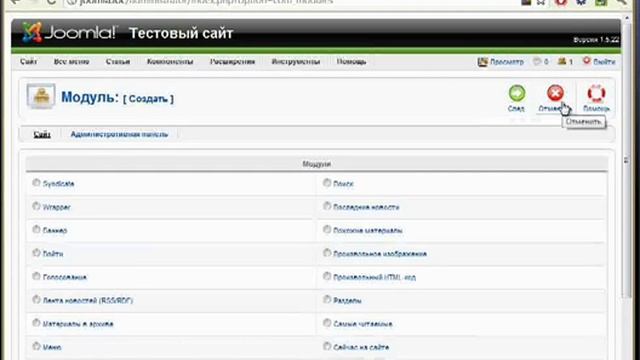Click the Лента новостей (RSS/RDF) link
This screenshot has height=360, width=640.
click(x=88, y=300)
